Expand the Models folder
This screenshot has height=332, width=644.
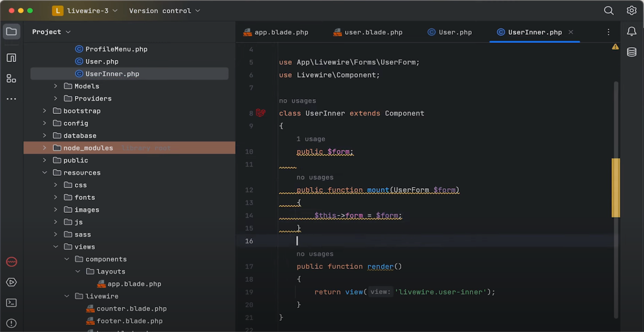(56, 86)
